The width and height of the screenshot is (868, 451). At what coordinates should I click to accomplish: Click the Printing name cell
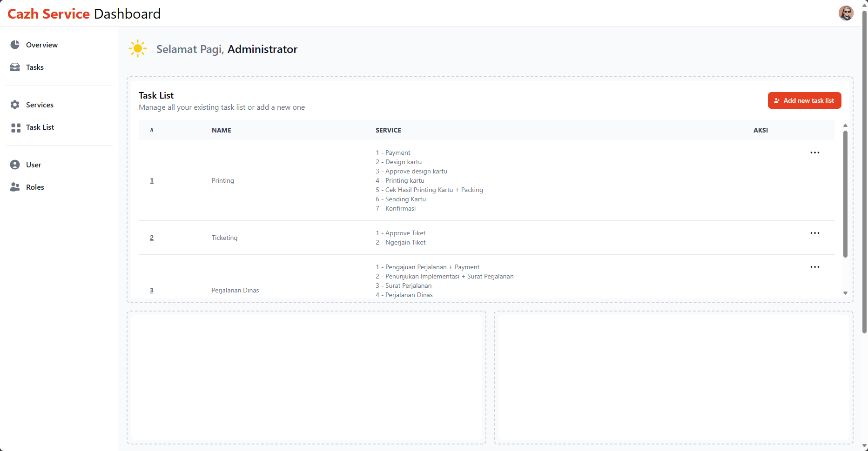tap(223, 180)
